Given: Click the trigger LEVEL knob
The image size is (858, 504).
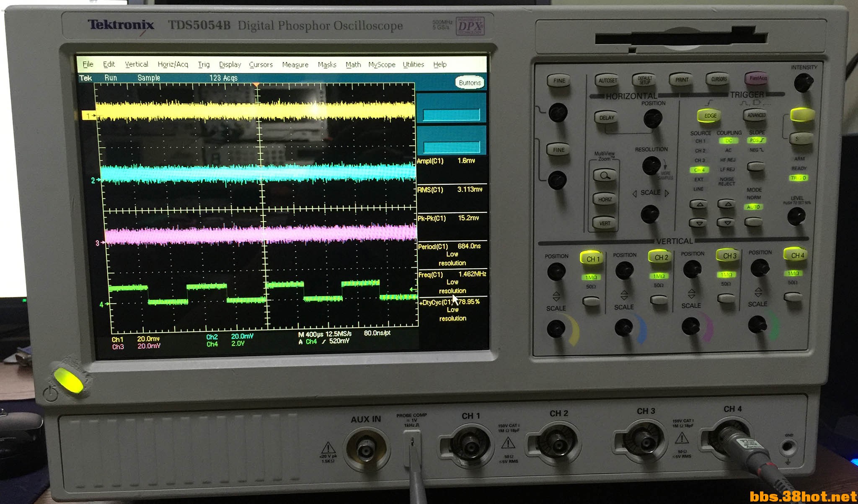Looking at the screenshot, I should coord(796,216).
